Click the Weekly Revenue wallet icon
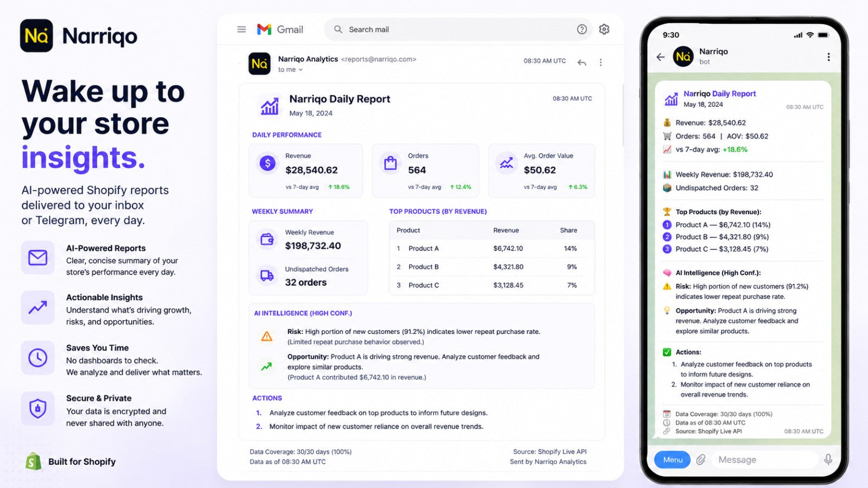Screen dimensions: 868x488 pos(267,239)
